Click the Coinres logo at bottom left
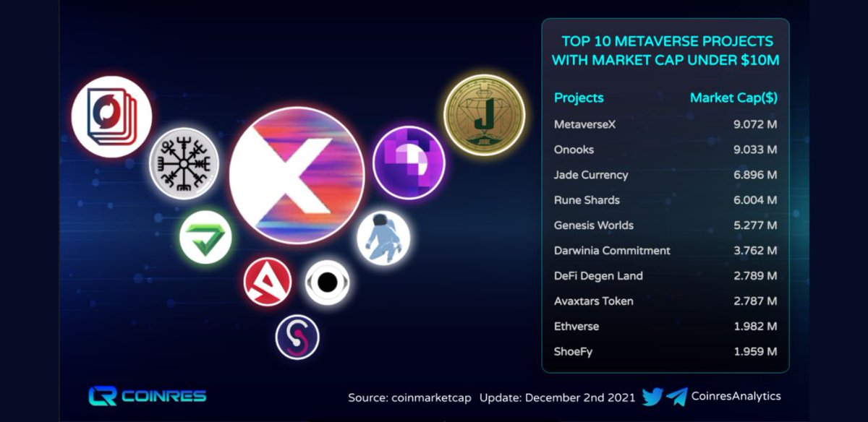Screen dimensions: 868x422 (148, 396)
